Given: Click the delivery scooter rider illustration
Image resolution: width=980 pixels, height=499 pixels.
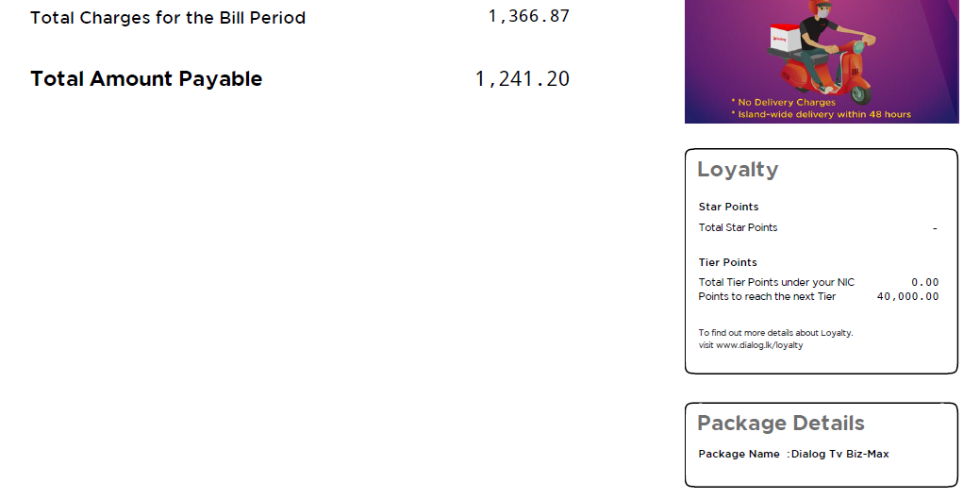Looking at the screenshot, I should [x=823, y=51].
